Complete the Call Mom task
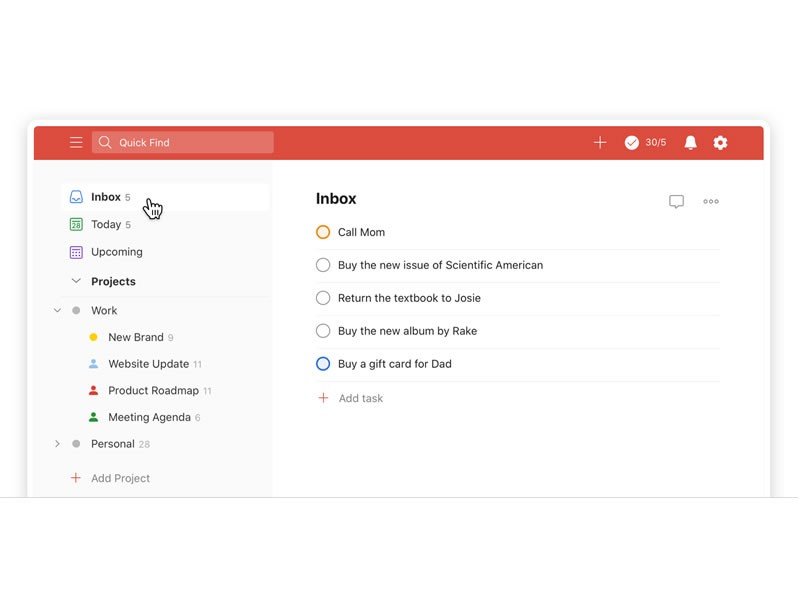 322,231
